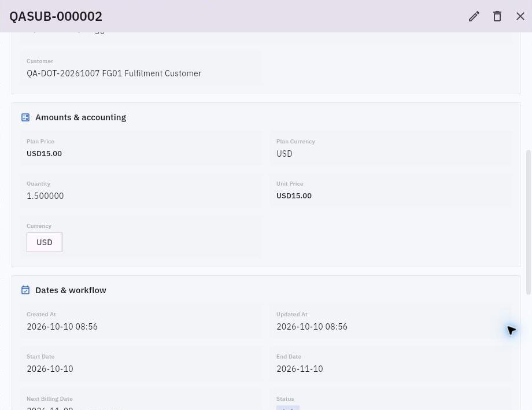Click the Plan Currency value USD

tap(285, 154)
